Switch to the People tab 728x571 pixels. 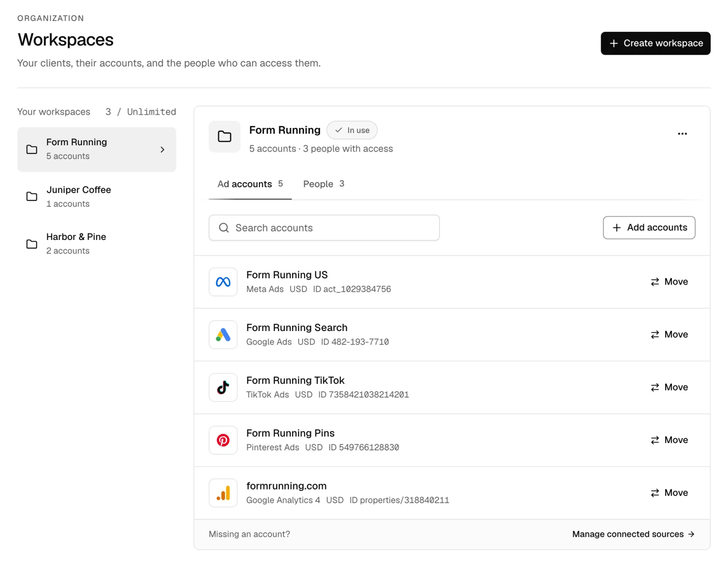tap(324, 184)
